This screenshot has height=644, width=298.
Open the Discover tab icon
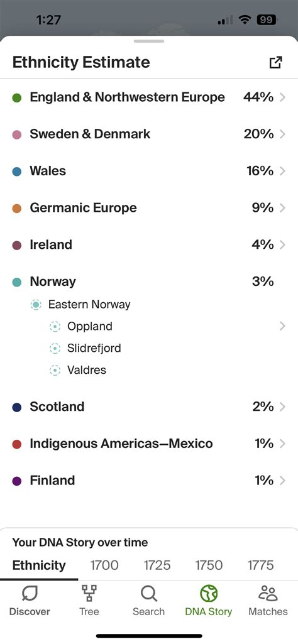tap(30, 594)
